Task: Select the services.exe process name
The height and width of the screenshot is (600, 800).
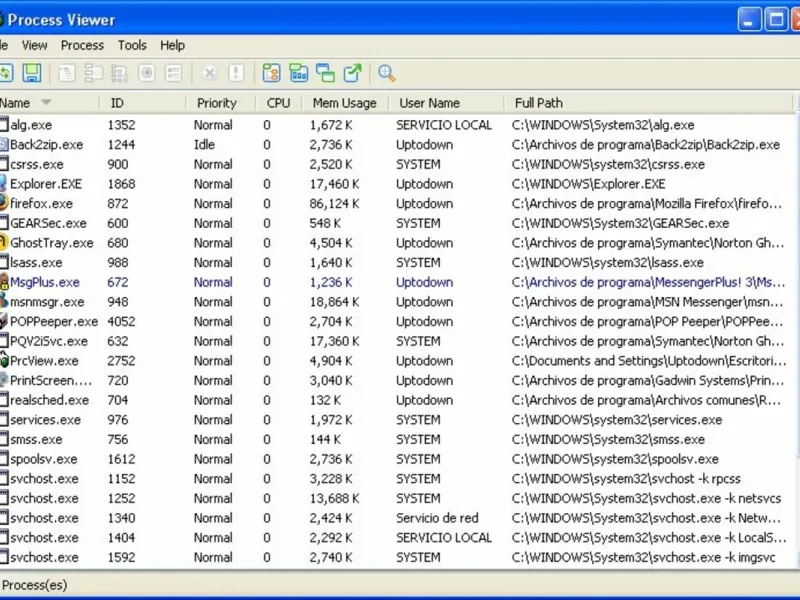Action: click(x=45, y=420)
